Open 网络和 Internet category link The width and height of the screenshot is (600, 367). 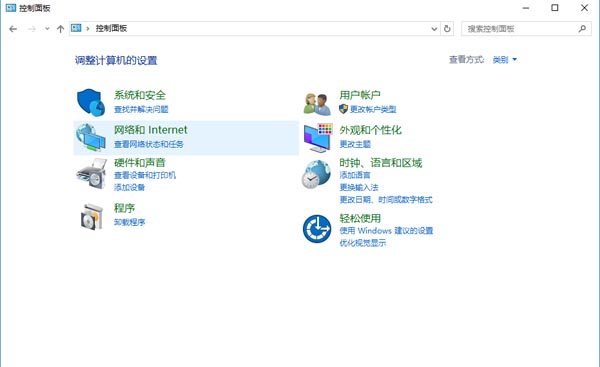(x=151, y=130)
